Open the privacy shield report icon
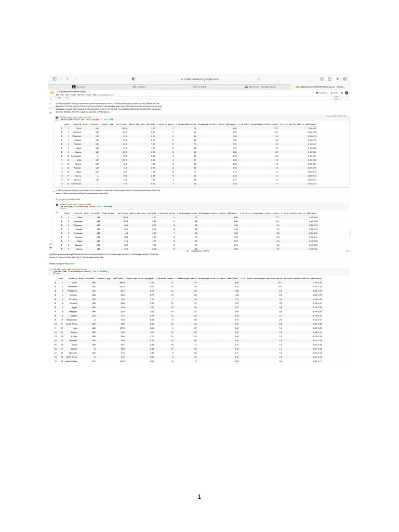 pyautogui.click(x=134, y=79)
